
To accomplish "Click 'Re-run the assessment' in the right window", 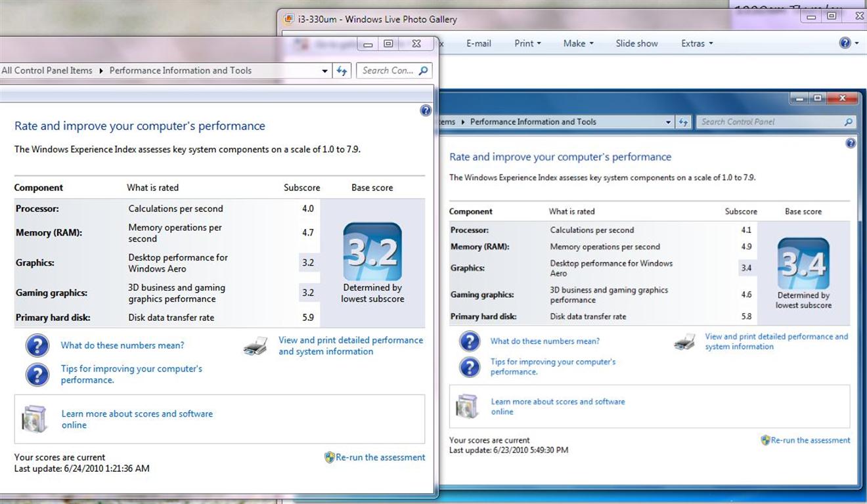I will click(811, 440).
